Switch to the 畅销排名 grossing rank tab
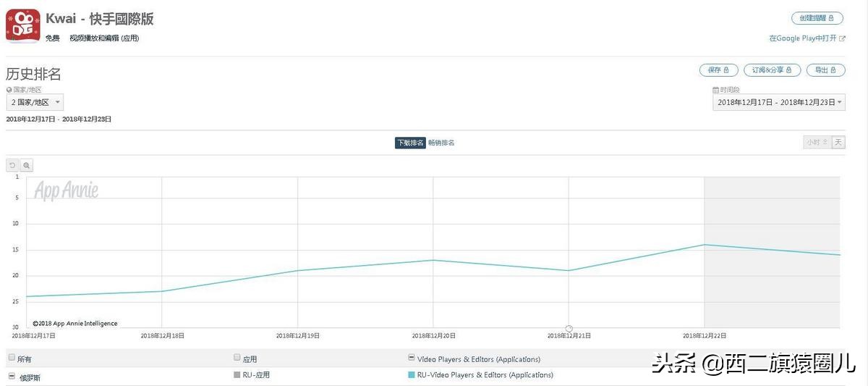 tap(441, 143)
